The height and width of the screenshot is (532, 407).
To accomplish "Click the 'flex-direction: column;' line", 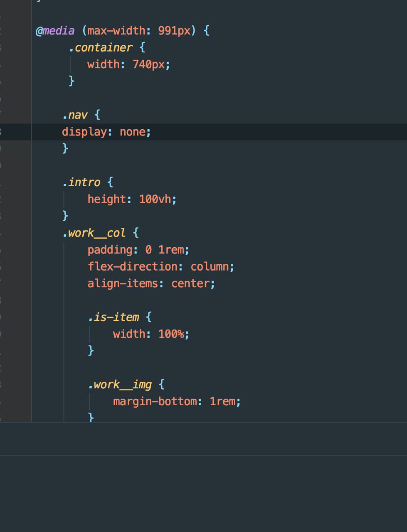I will tap(161, 266).
